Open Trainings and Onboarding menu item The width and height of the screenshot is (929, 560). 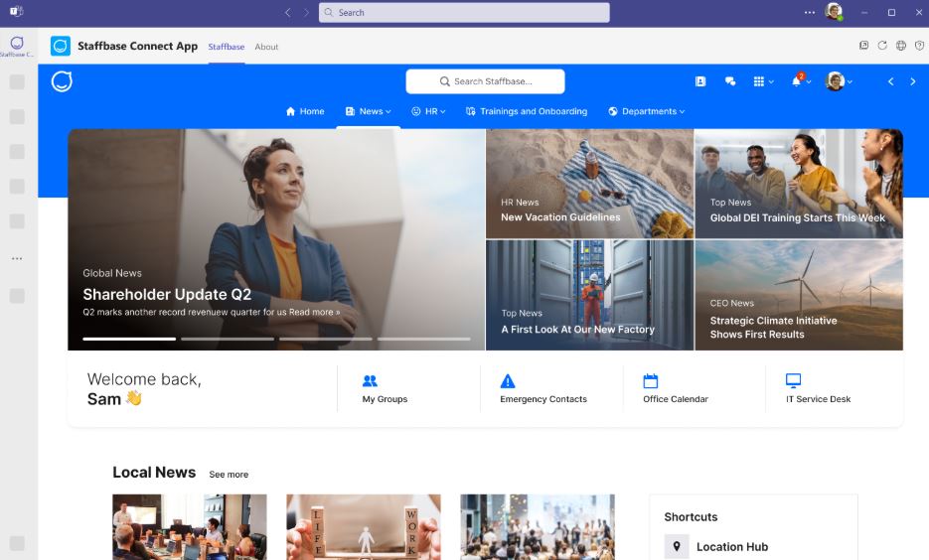coord(527,111)
